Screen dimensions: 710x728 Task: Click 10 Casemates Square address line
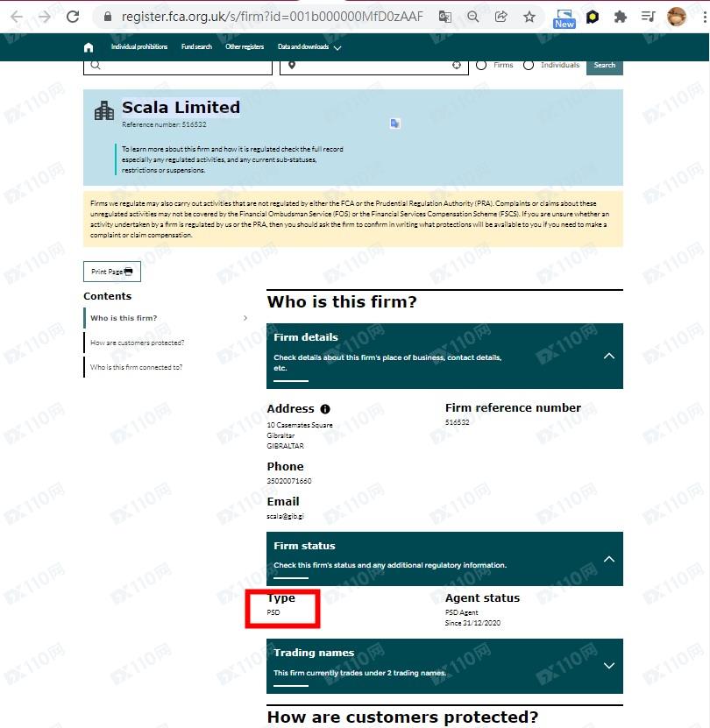tap(300, 425)
